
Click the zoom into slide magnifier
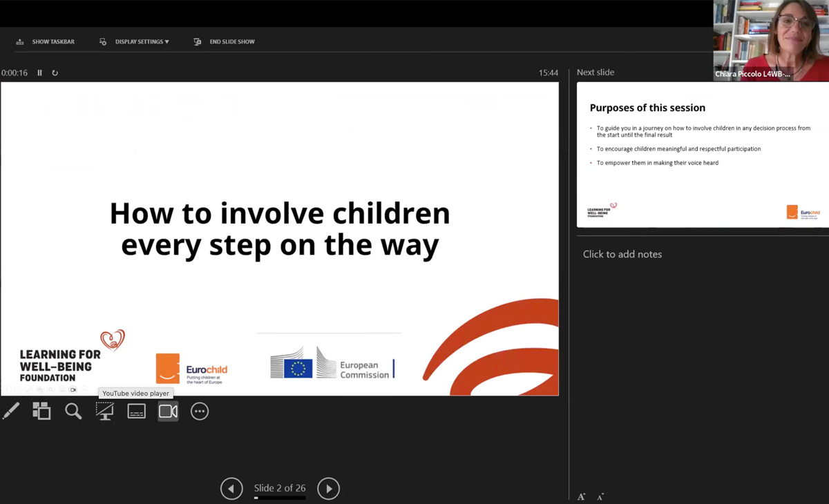[73, 411]
